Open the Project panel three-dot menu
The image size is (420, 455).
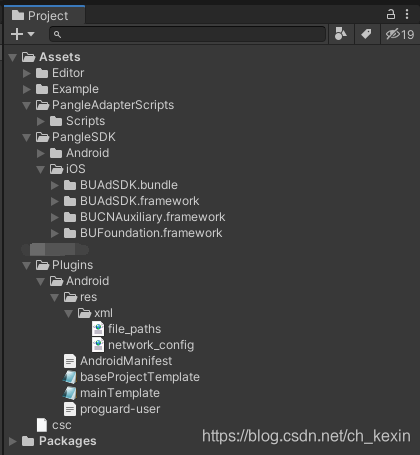pyautogui.click(x=407, y=14)
